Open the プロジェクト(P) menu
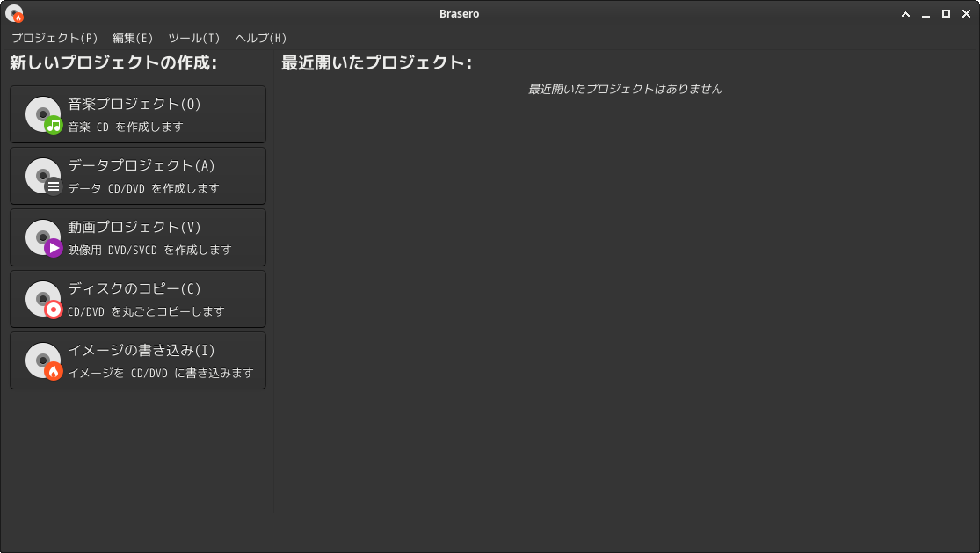Image resolution: width=980 pixels, height=553 pixels. pos(54,38)
